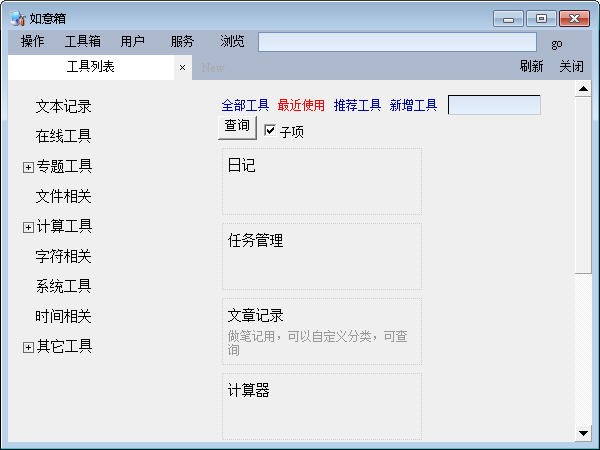This screenshot has width=600, height=450.
Task: Select the 其它工具 tree label
Action: 64,346
